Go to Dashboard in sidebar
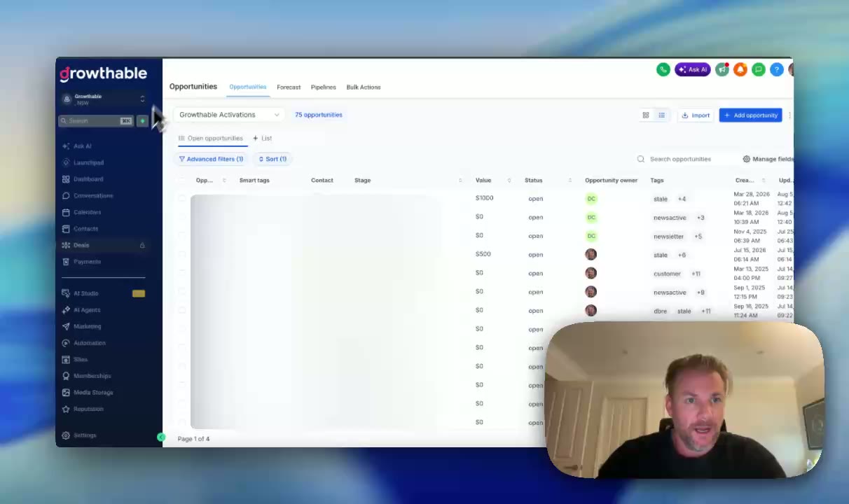Screen dimensions: 849x504 (88, 179)
